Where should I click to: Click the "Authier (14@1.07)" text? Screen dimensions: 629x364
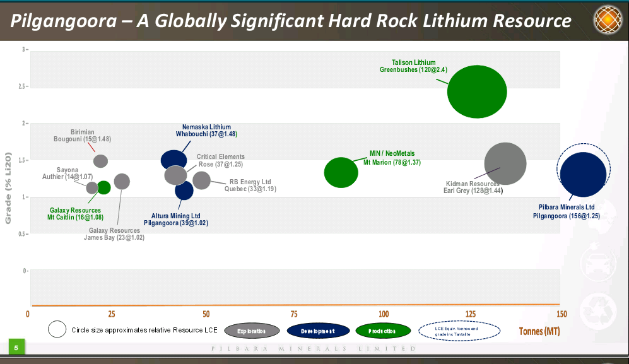(68, 177)
